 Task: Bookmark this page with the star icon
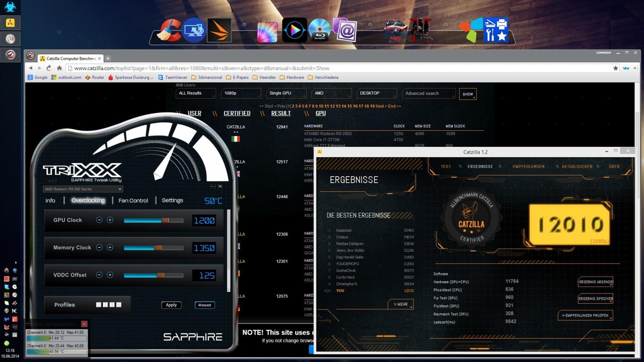pos(615,68)
